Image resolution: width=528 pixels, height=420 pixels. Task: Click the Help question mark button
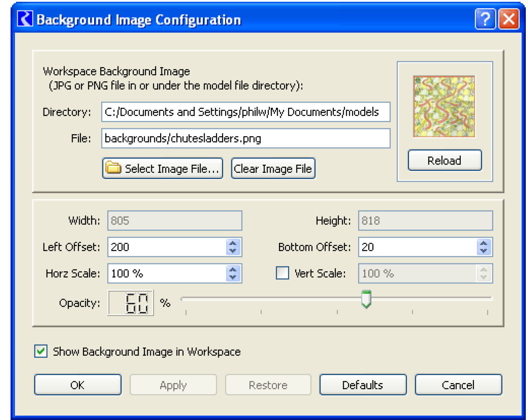pos(485,20)
